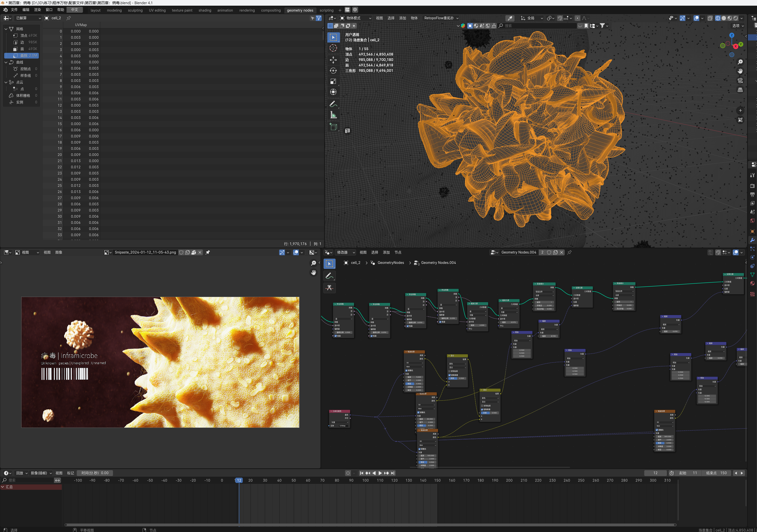
Task: Toggle show gizmo button in viewport header
Action: pos(682,18)
